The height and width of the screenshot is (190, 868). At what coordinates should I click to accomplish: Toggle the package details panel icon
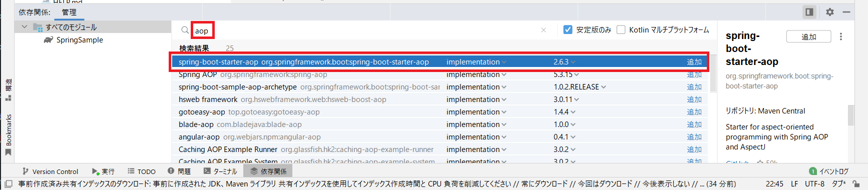coord(809,12)
